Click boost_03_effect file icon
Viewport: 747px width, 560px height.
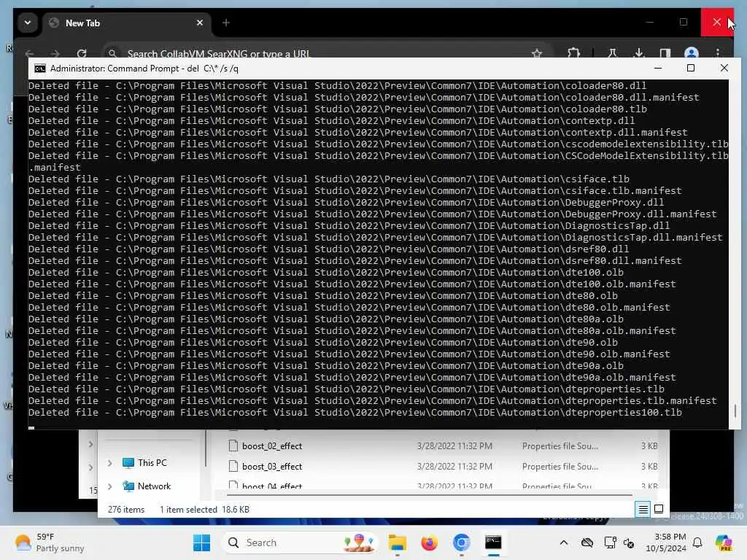click(233, 466)
